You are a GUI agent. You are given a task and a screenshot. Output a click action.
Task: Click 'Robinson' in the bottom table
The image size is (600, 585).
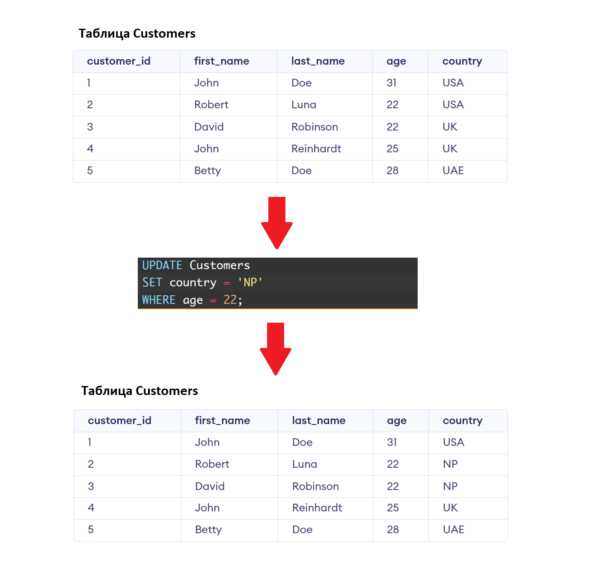point(315,486)
